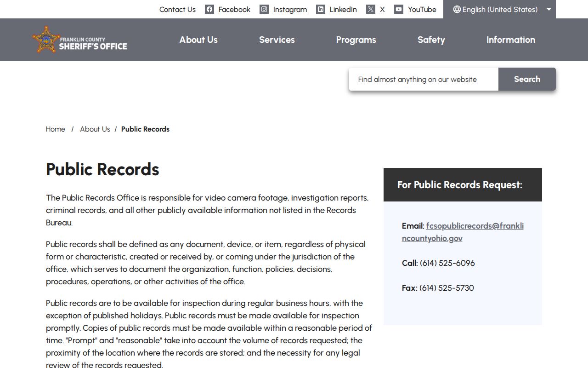
Task: Click the Facebook text link
Action: [x=234, y=9]
